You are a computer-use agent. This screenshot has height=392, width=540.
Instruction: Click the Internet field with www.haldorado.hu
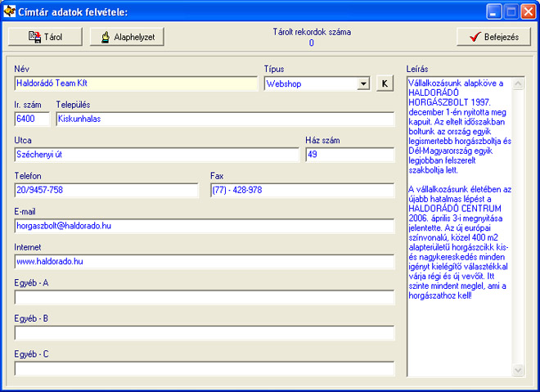pos(205,261)
